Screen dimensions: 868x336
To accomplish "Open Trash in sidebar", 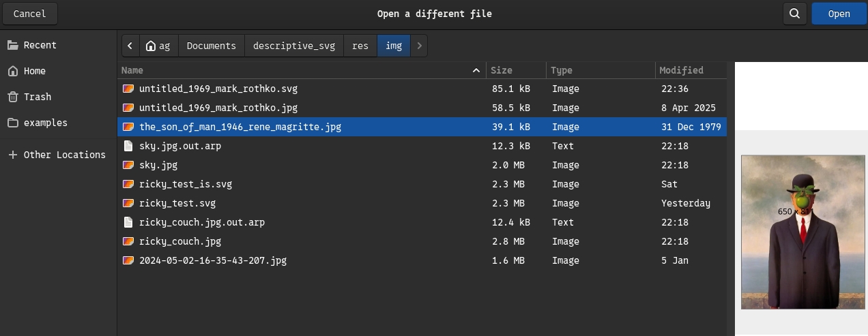I will click(x=58, y=97).
